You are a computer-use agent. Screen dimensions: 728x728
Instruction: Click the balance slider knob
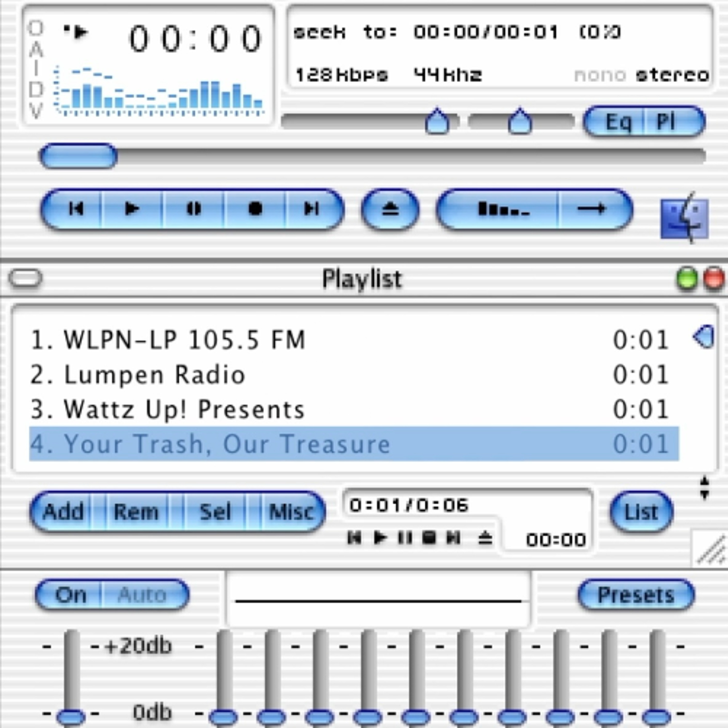(x=520, y=121)
